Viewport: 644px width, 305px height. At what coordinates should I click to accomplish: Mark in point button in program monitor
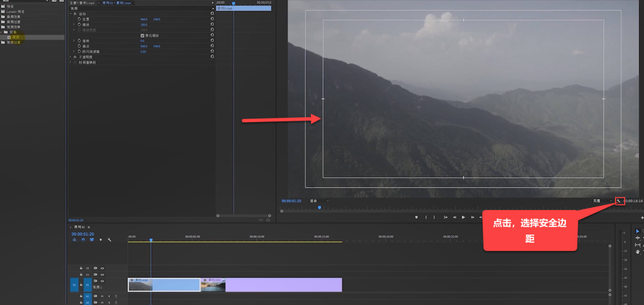click(426, 217)
